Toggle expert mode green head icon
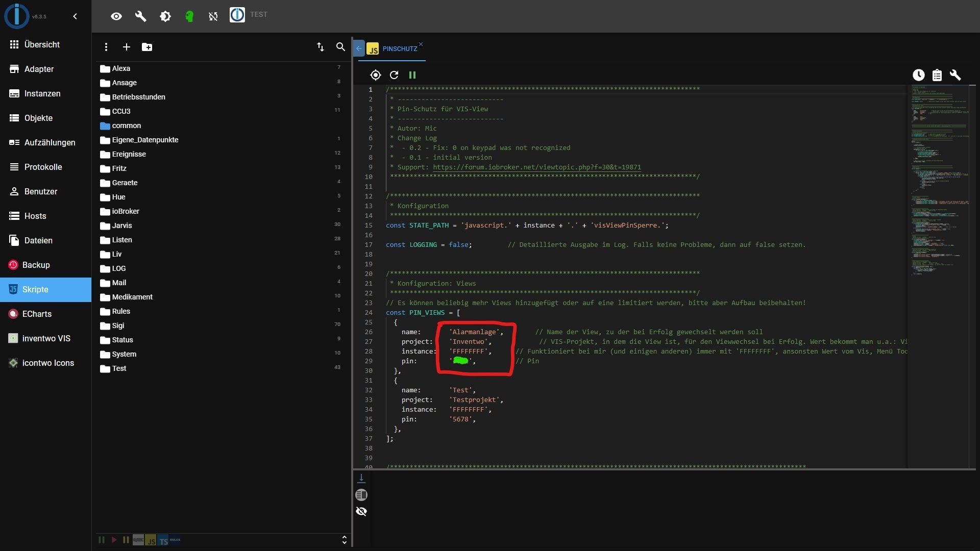 point(189,16)
